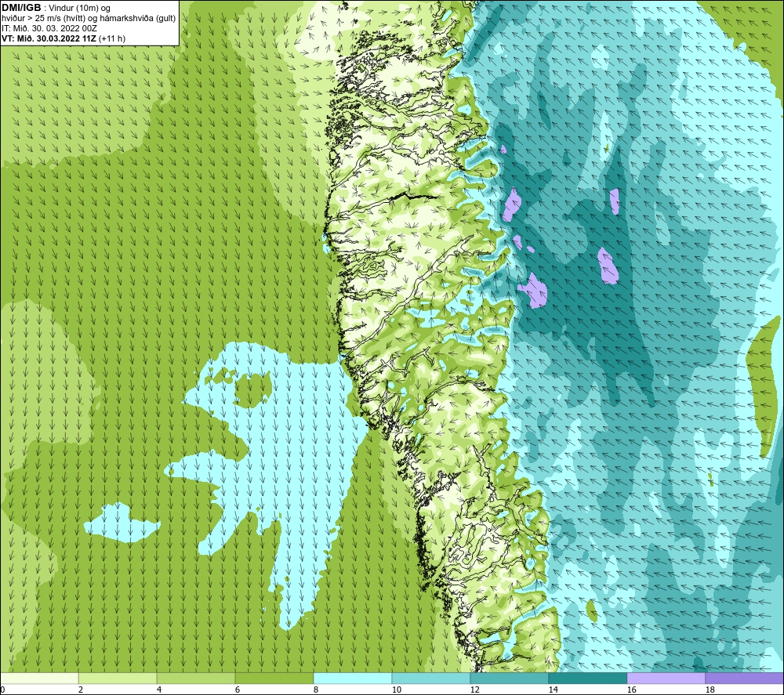Click the 12–14 m/s medium teal legend swatch
The width and height of the screenshot is (784, 695).
(509, 678)
